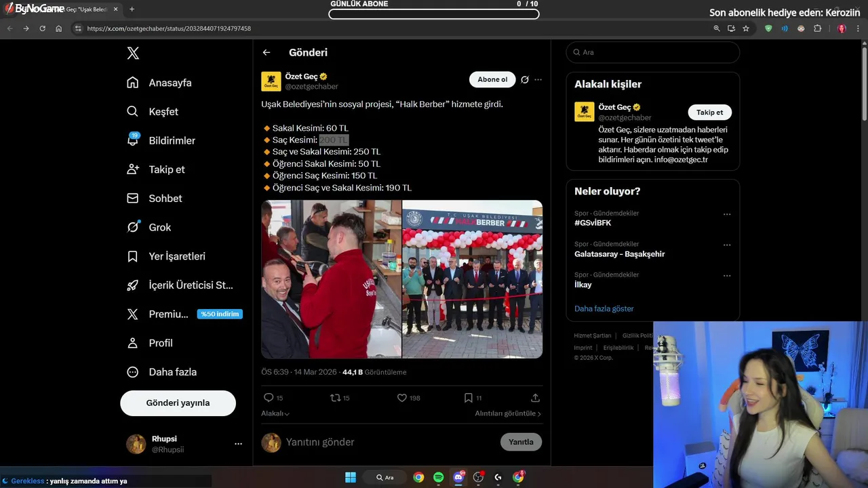The height and width of the screenshot is (488, 868).
Task: Open İçerik Üreticisi Stüdyosu item
Action: tap(180, 285)
